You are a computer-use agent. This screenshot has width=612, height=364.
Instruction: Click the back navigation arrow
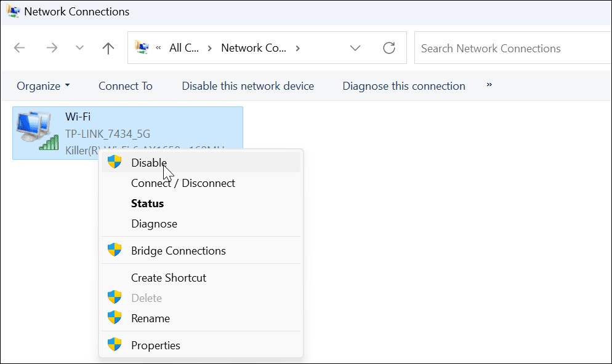(19, 47)
